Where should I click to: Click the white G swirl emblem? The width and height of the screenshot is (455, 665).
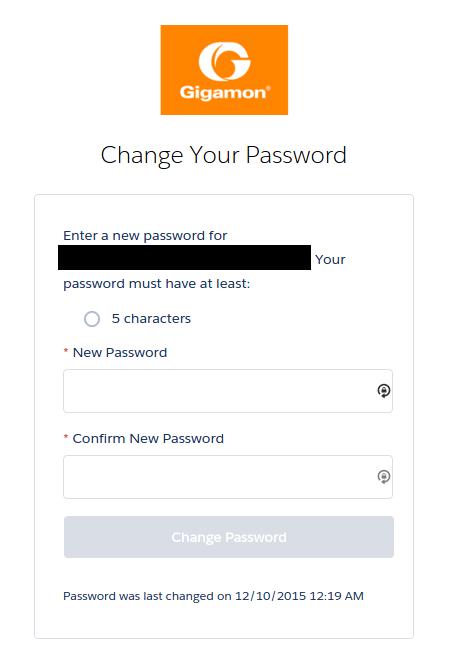click(x=224, y=61)
